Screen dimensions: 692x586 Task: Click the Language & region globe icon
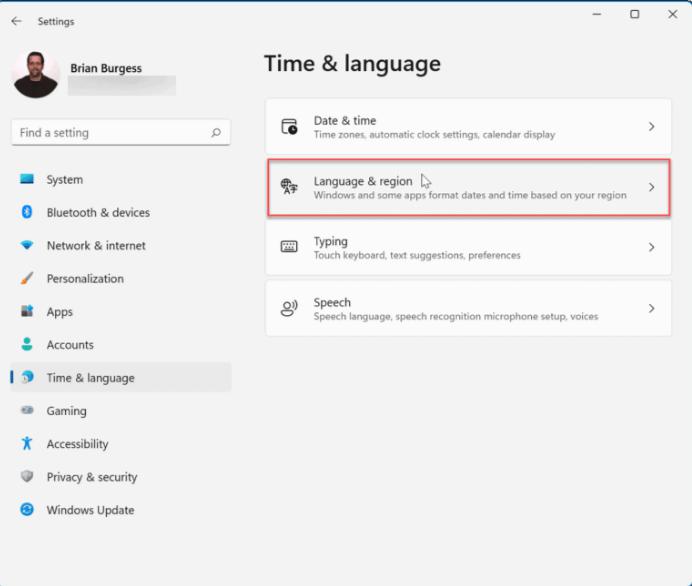[x=290, y=187]
